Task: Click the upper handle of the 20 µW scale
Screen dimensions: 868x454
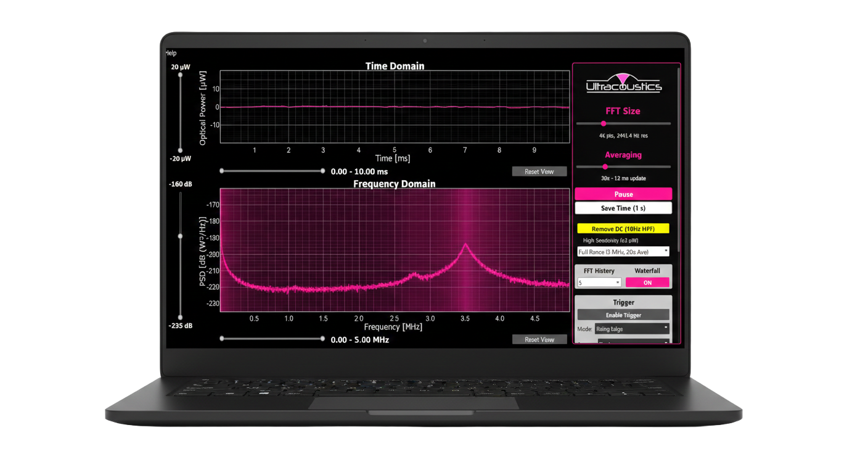Action: [x=179, y=74]
